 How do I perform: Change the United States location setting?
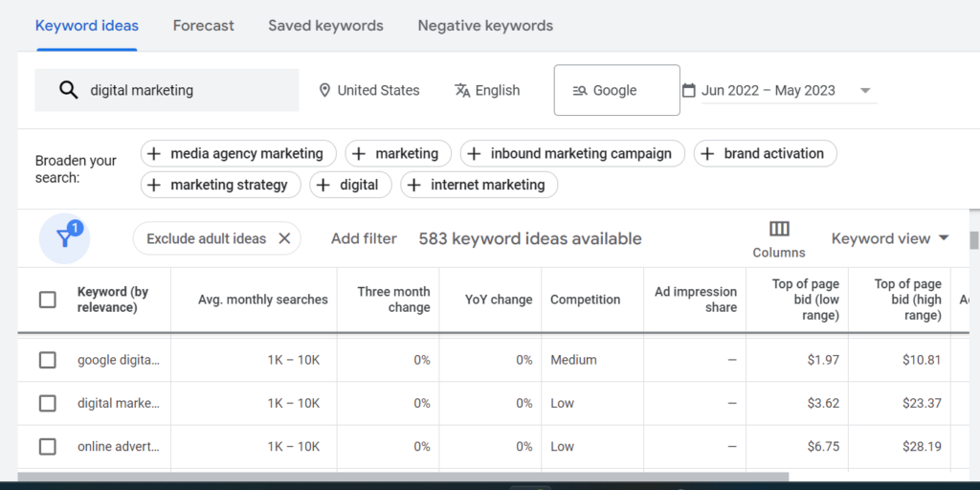pyautogui.click(x=368, y=91)
